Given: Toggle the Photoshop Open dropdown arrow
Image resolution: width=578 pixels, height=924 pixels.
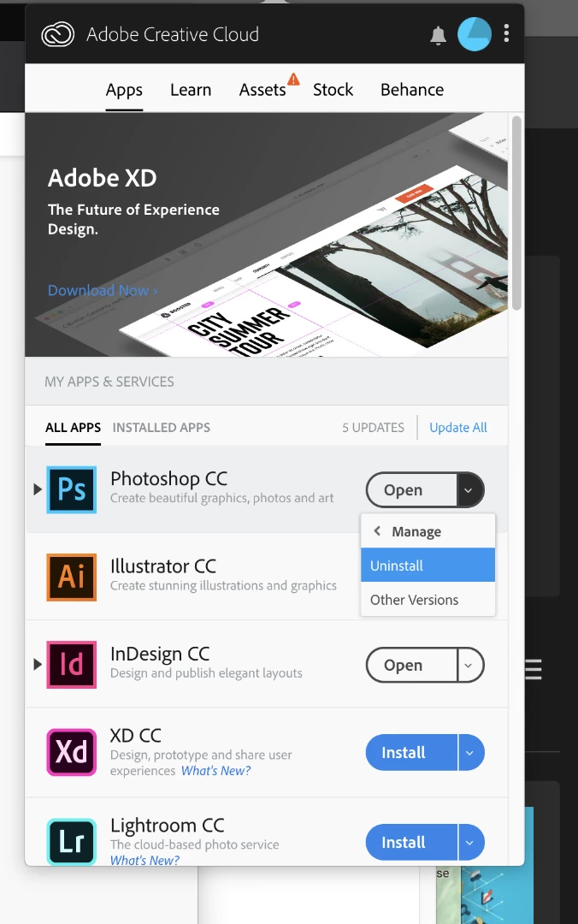Looking at the screenshot, I should pyautogui.click(x=469, y=489).
